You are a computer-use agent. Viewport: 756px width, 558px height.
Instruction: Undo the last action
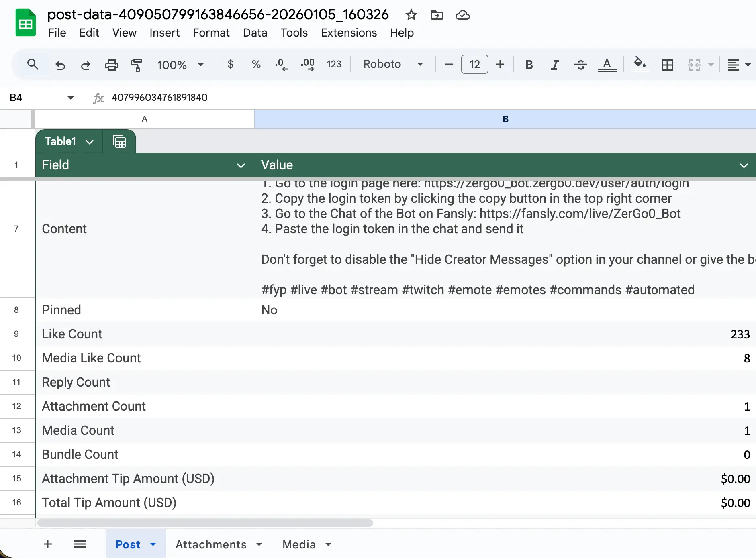pos(60,64)
